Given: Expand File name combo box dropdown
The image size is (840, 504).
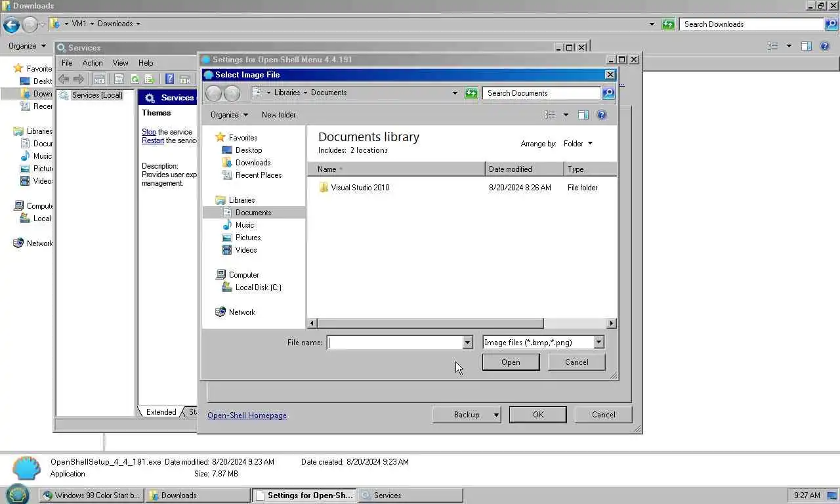Looking at the screenshot, I should coord(467,343).
